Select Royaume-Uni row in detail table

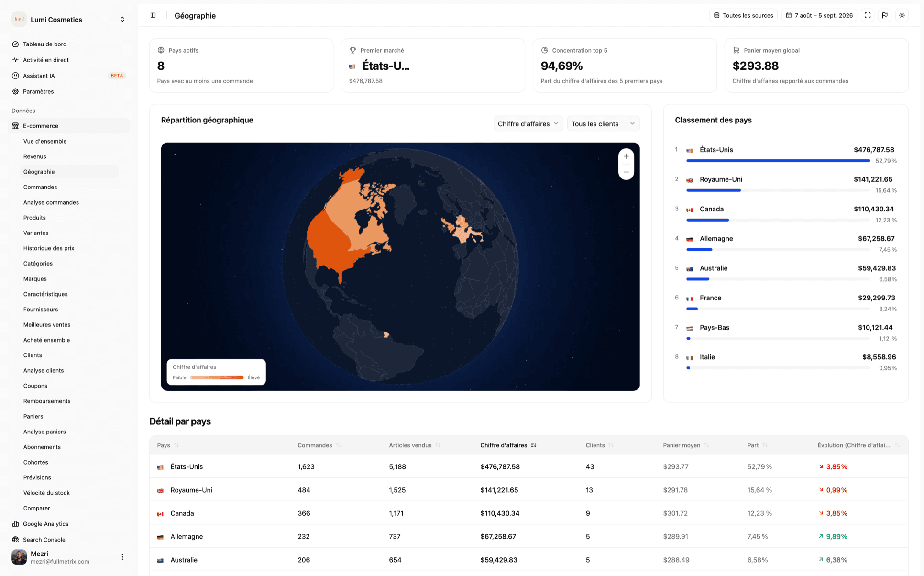click(x=528, y=490)
